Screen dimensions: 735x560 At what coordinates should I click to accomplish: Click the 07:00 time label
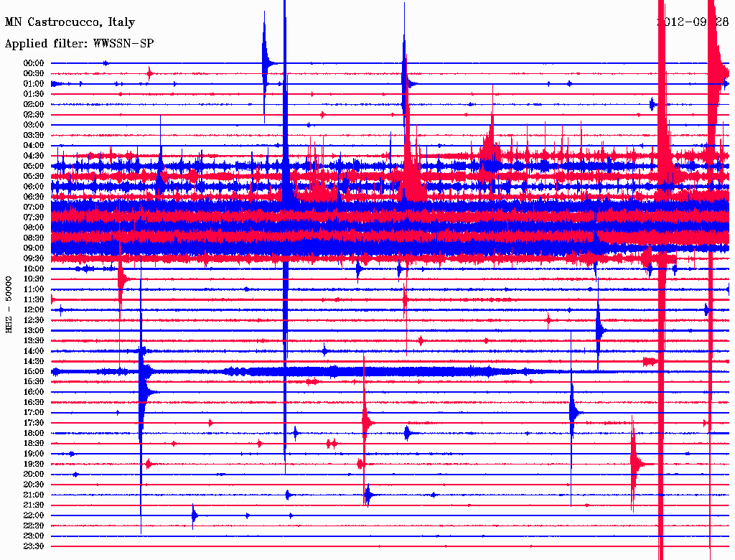34,207
